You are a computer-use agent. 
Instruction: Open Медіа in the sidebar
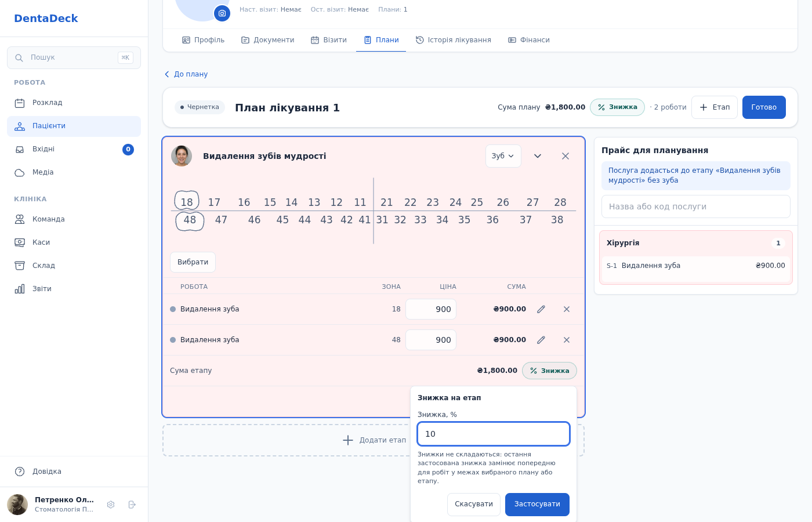74,172
